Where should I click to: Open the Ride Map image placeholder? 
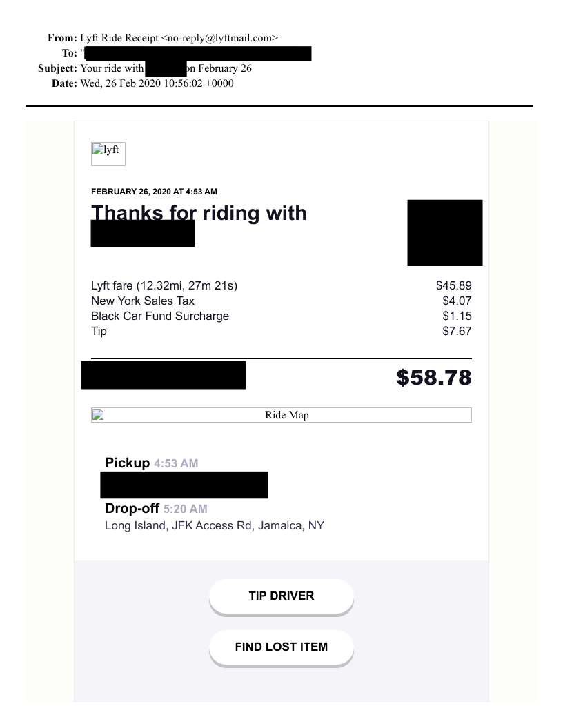[x=281, y=415]
